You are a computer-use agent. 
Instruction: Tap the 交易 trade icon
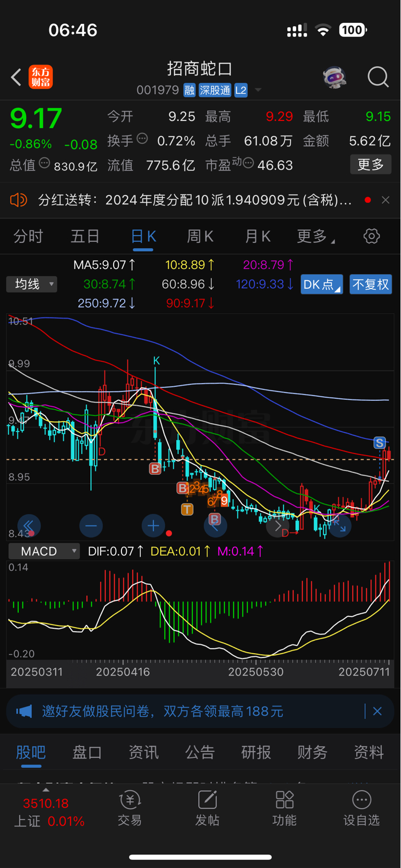130,809
